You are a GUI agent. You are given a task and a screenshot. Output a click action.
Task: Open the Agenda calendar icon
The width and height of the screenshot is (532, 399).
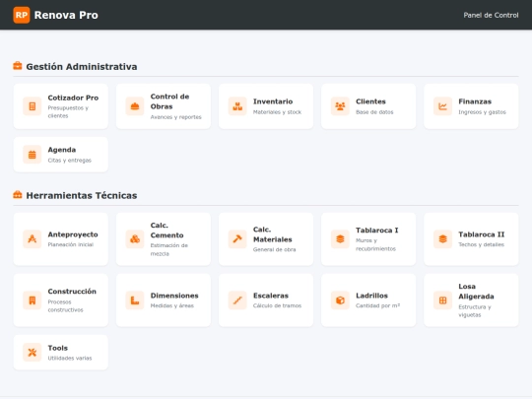33,155
